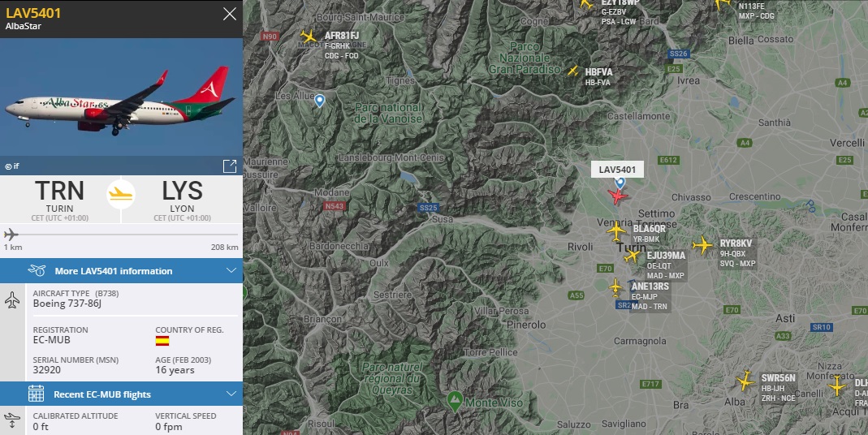
Task: Select the red LAV5401 aircraft on map
Action: (617, 196)
